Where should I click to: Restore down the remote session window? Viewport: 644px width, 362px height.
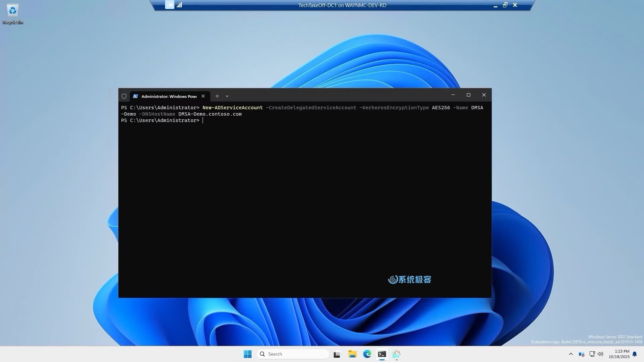[505, 5]
